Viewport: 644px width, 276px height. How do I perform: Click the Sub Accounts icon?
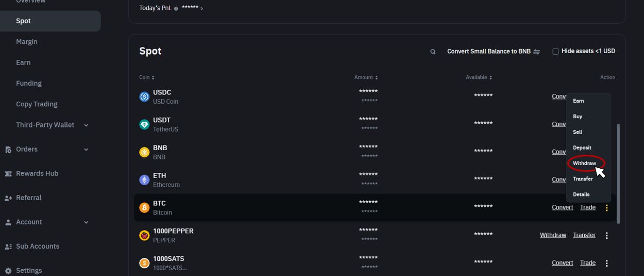point(8,247)
